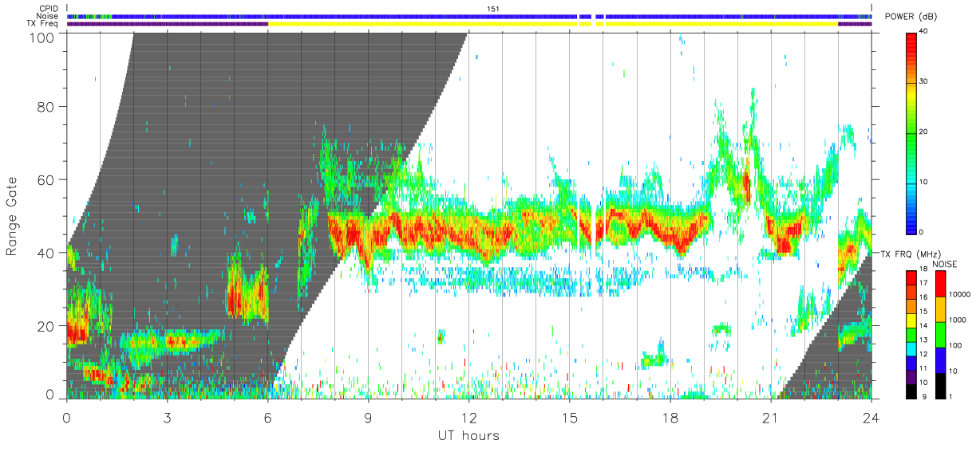Viewport: 980px width, 452px height.
Task: Click the 60 tick on Range Gate axis
Action: pos(45,179)
